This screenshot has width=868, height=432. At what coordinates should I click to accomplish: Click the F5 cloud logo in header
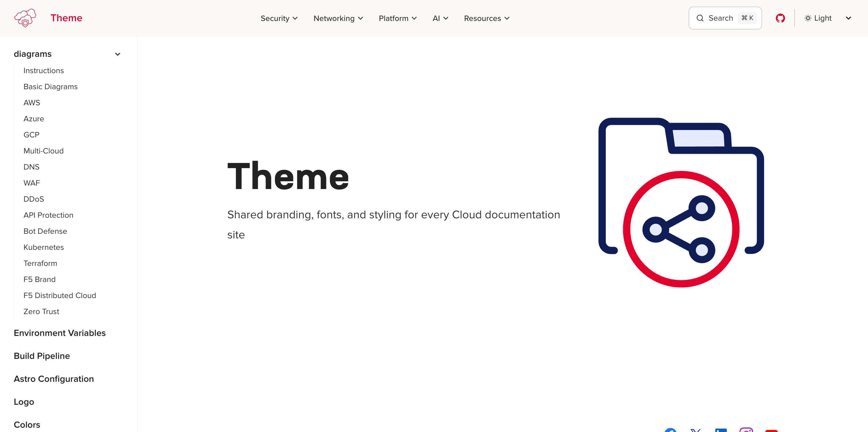pyautogui.click(x=25, y=18)
